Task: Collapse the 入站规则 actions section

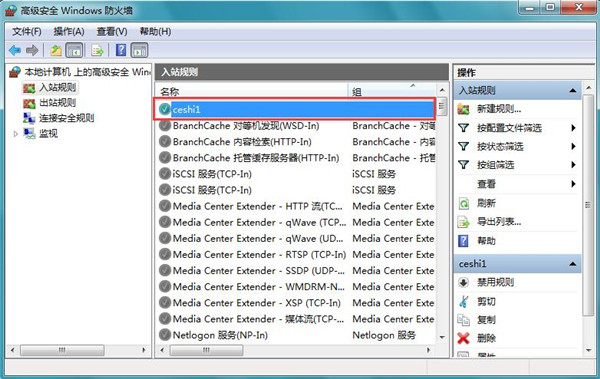Action: coord(572,91)
